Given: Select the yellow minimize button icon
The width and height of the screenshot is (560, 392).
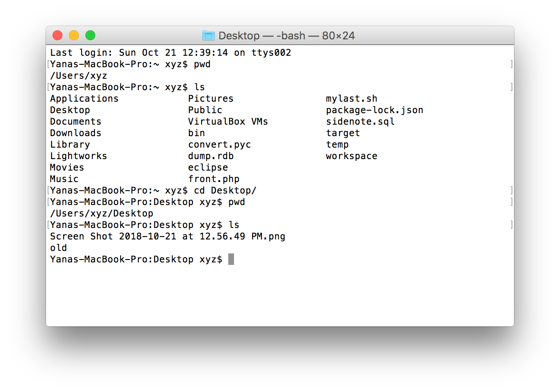Looking at the screenshot, I should point(73,35).
